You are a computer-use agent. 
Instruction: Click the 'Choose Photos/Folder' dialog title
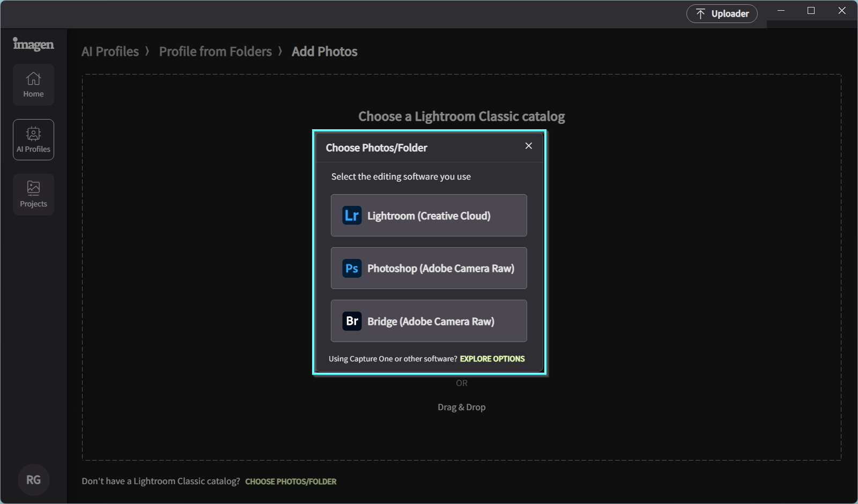click(x=376, y=147)
